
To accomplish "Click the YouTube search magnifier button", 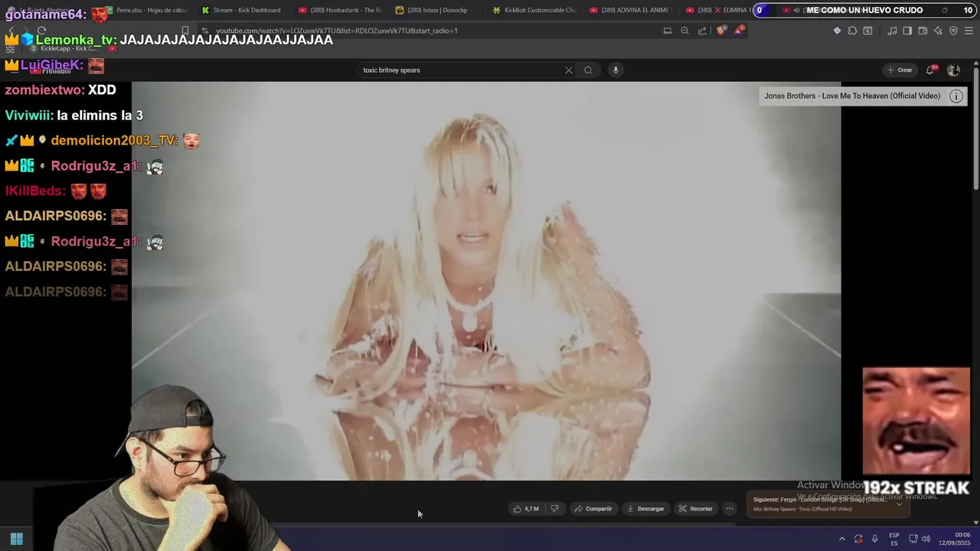I will pos(588,70).
